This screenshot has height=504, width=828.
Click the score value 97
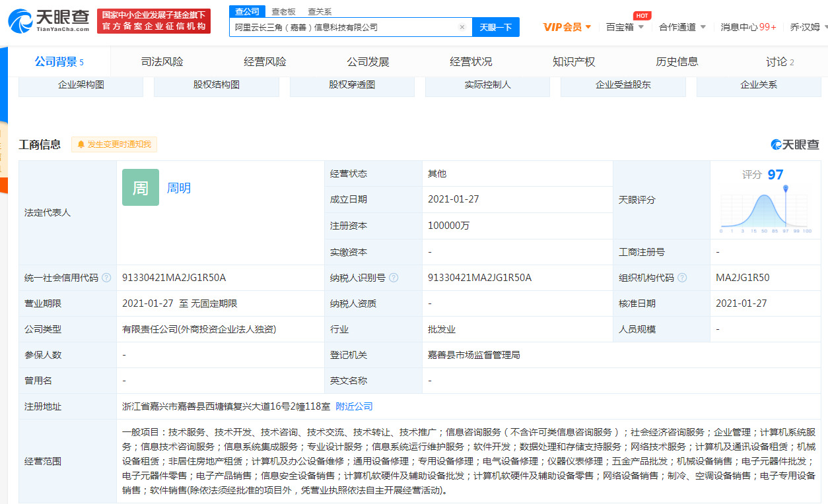click(775, 175)
